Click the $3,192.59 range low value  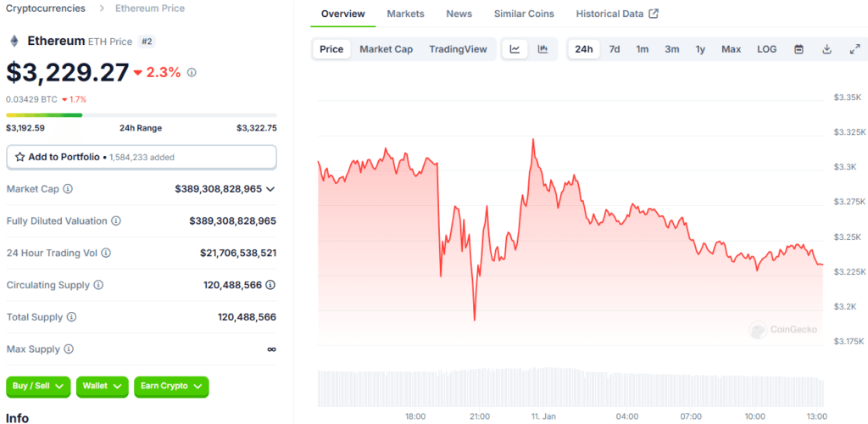(x=25, y=128)
